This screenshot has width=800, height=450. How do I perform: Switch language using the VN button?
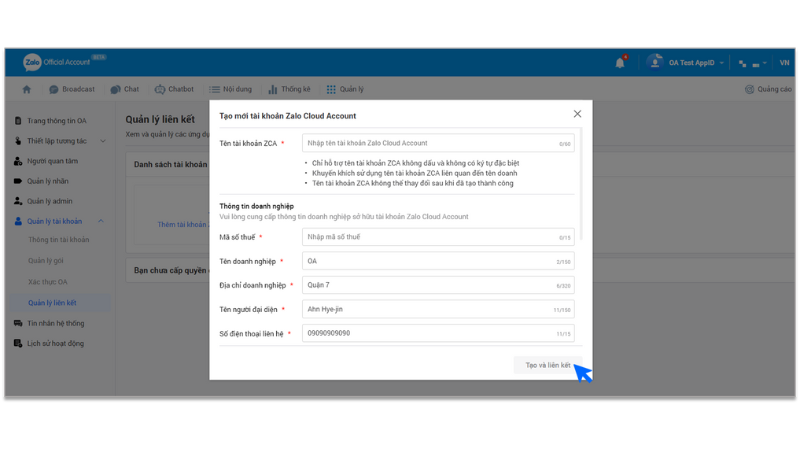(784, 63)
